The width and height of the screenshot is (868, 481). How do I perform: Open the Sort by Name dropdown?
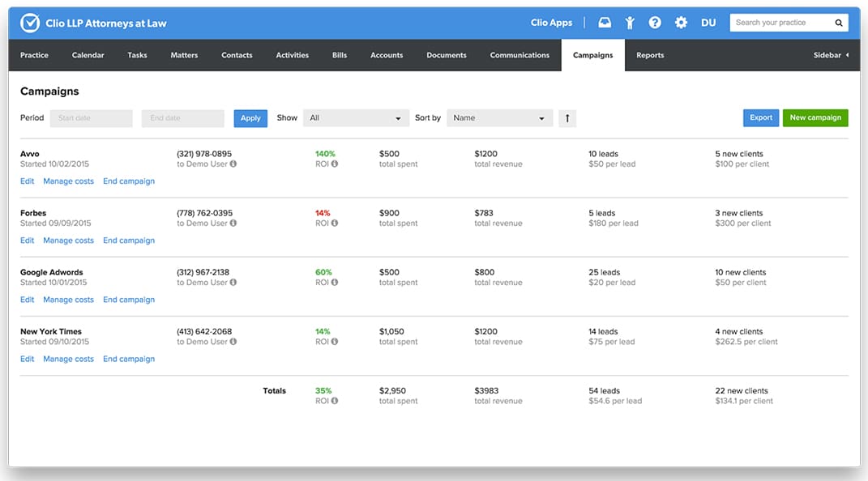pyautogui.click(x=499, y=118)
